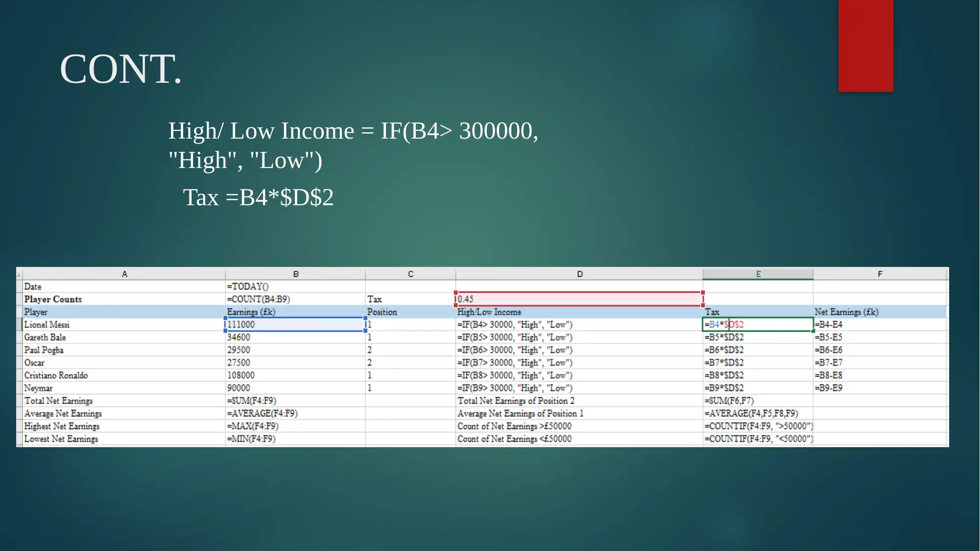Click the IF(B7> 30000) formula cell
Image resolution: width=980 pixels, height=551 pixels.
579,363
